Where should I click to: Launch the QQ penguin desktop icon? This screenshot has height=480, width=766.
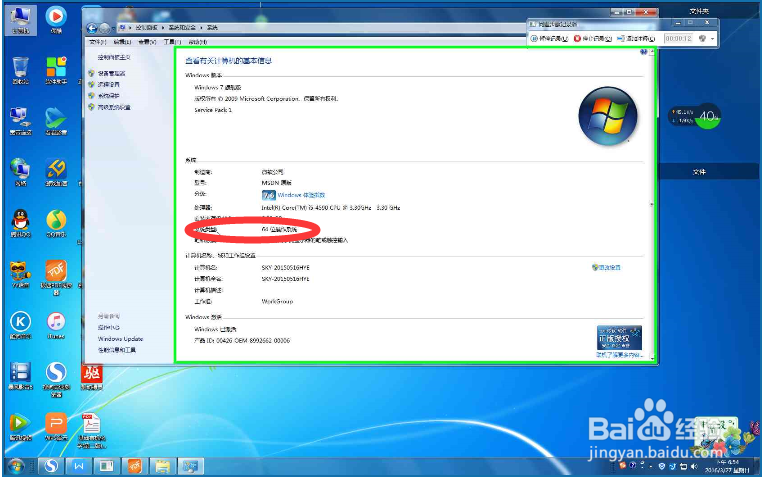20,223
